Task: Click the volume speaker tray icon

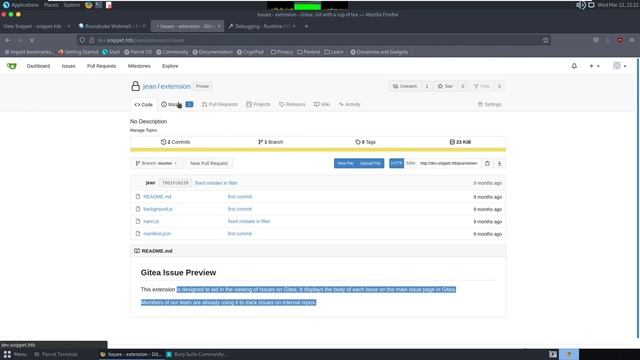Action: pos(580,5)
